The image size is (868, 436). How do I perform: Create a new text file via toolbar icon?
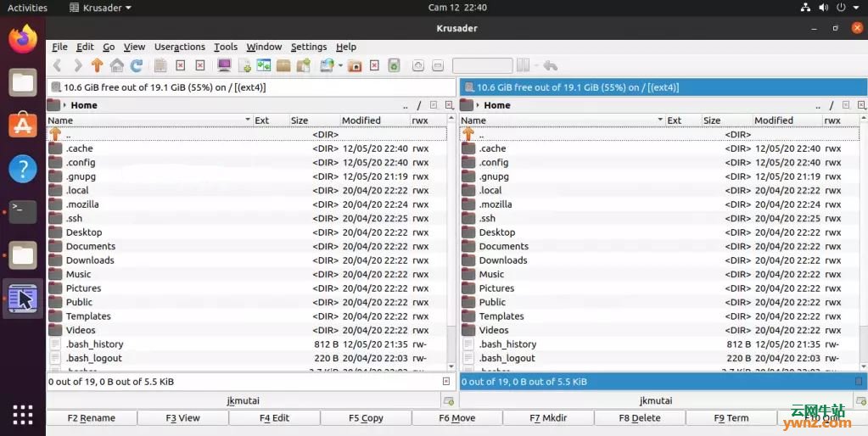pos(244,66)
